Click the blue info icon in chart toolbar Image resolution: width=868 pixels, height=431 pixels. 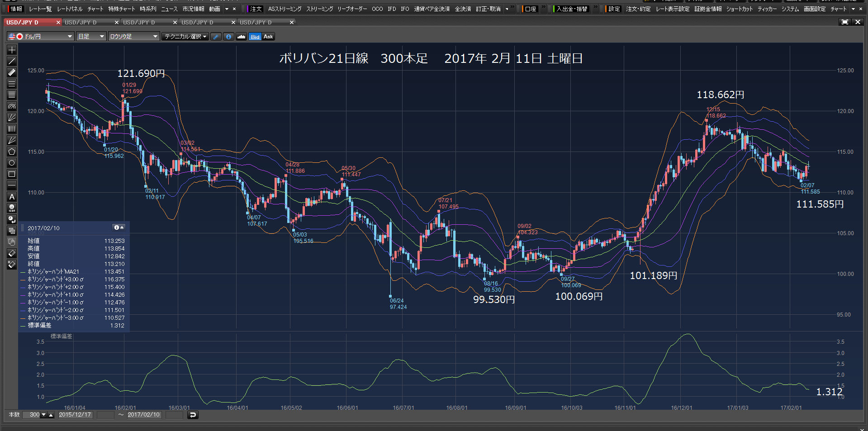pyautogui.click(x=228, y=37)
